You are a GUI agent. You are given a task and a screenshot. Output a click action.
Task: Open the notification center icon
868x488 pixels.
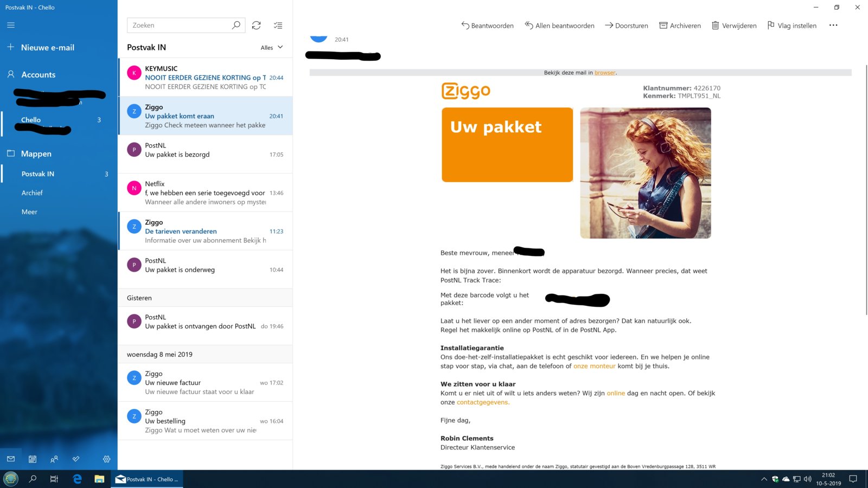pyautogui.click(x=853, y=479)
